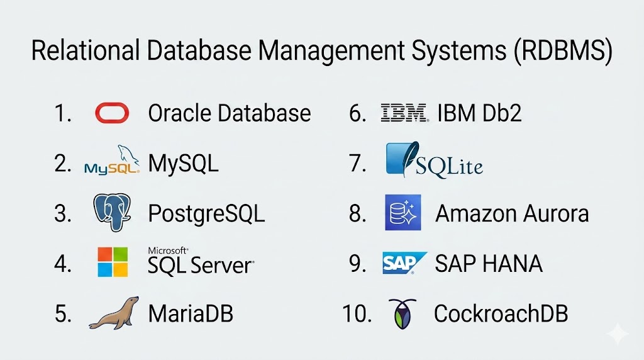Click the MariaDB seal logo

point(114,313)
